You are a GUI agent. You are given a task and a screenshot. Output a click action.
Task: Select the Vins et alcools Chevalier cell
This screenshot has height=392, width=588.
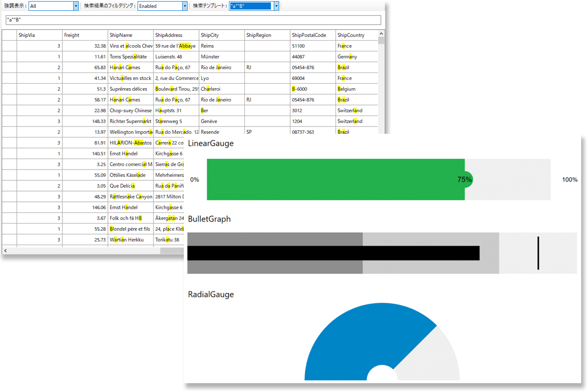tap(131, 46)
